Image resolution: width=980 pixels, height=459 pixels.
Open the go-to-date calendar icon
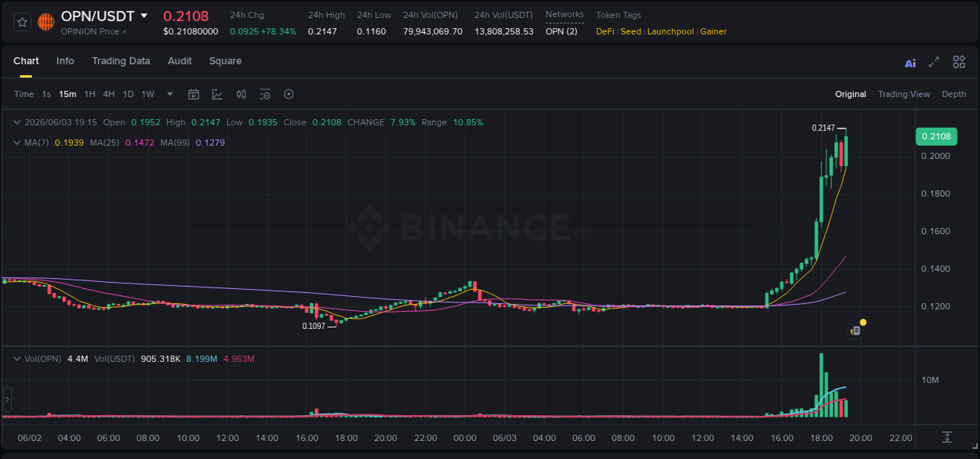194,94
